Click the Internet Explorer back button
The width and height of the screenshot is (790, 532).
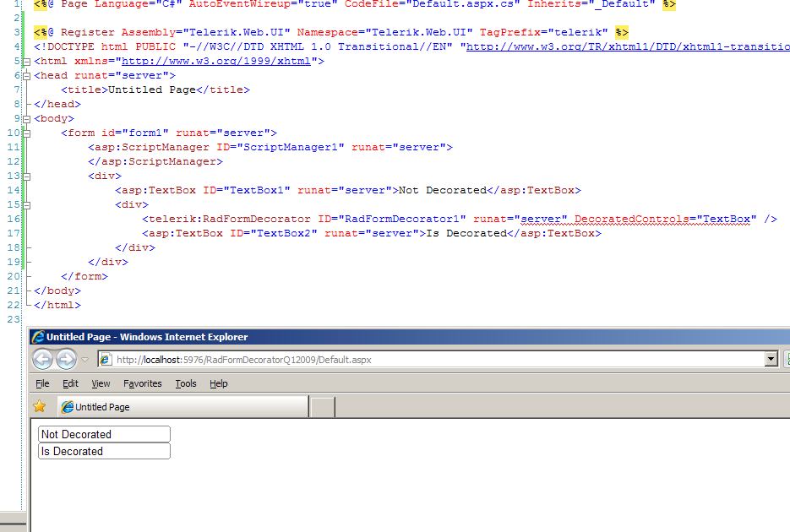click(42, 360)
